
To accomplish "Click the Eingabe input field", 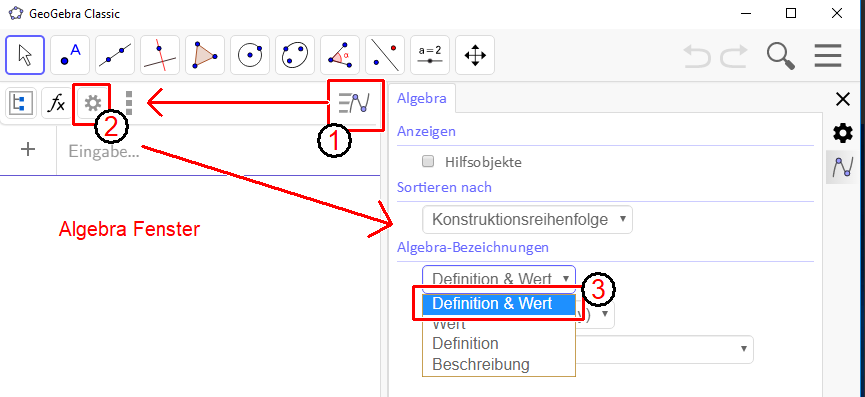I will [218, 151].
